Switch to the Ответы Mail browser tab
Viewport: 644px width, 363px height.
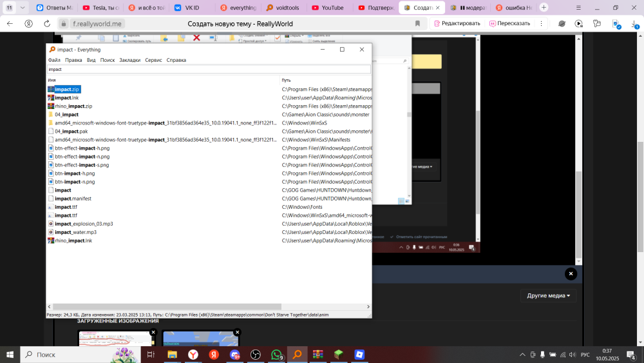click(54, 7)
